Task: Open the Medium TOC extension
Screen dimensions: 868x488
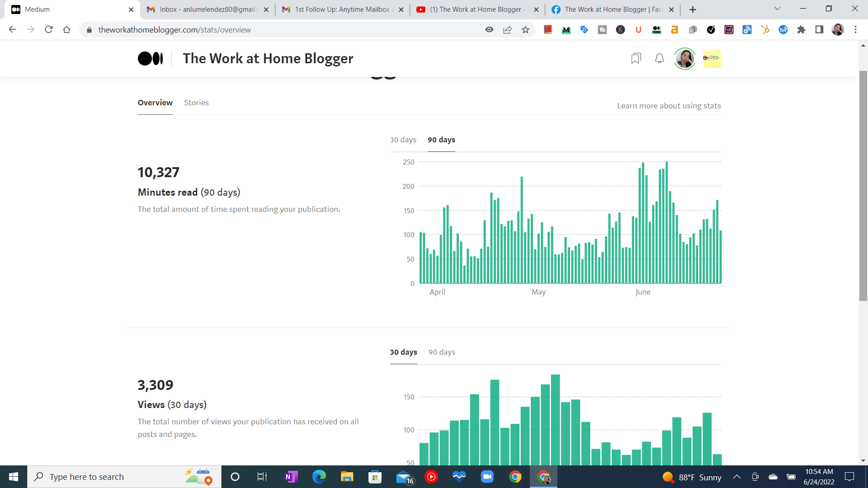Action: click(656, 29)
